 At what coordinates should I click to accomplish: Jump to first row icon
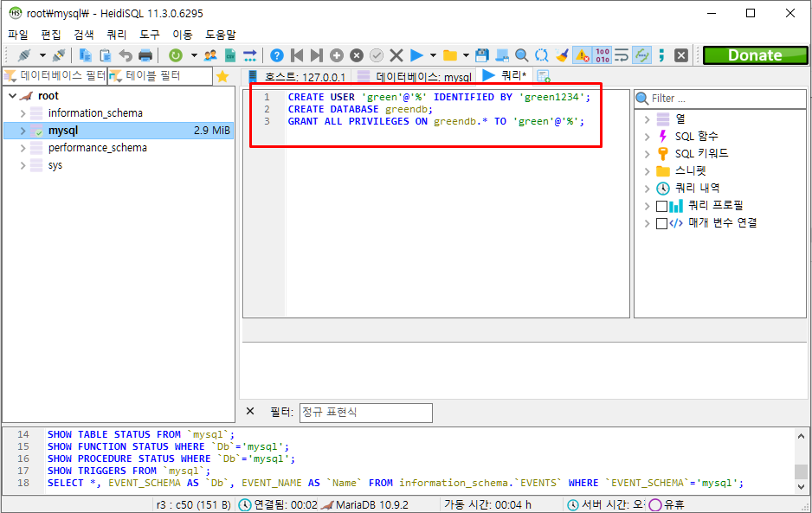coord(297,55)
